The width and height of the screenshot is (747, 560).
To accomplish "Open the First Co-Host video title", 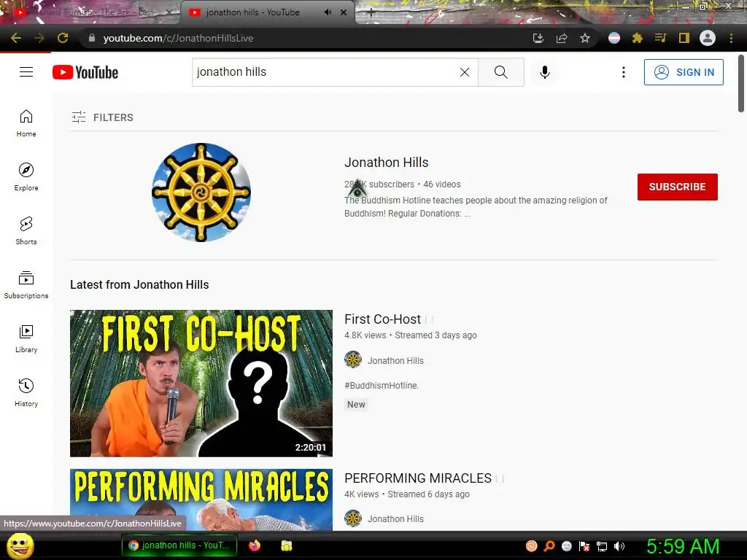I will point(382,319).
